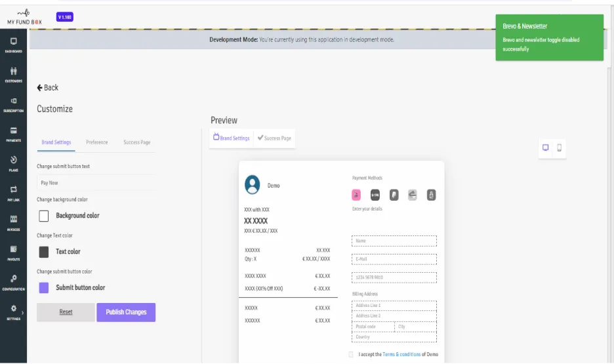Click the Preview heading
This screenshot has height=364, width=614.
tap(224, 120)
